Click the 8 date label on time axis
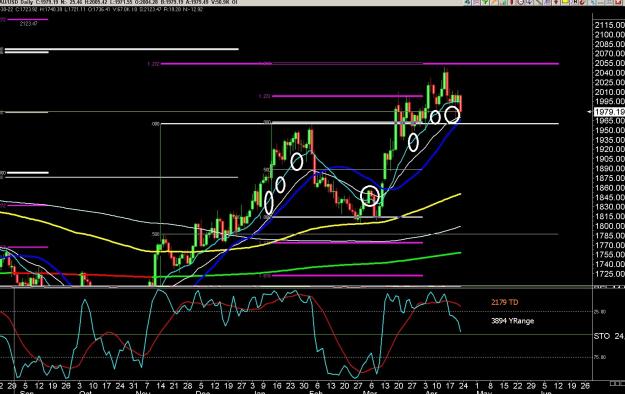 (x=490, y=386)
